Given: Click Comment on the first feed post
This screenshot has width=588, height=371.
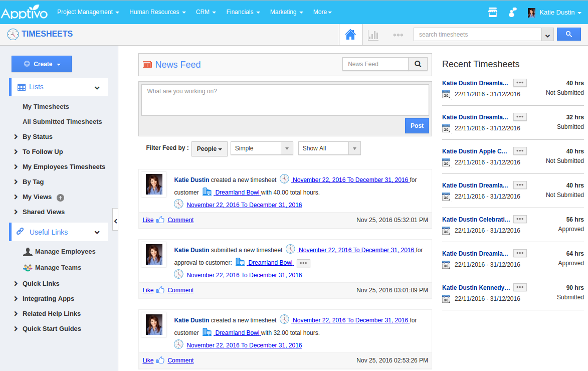Looking at the screenshot, I should tap(180, 220).
